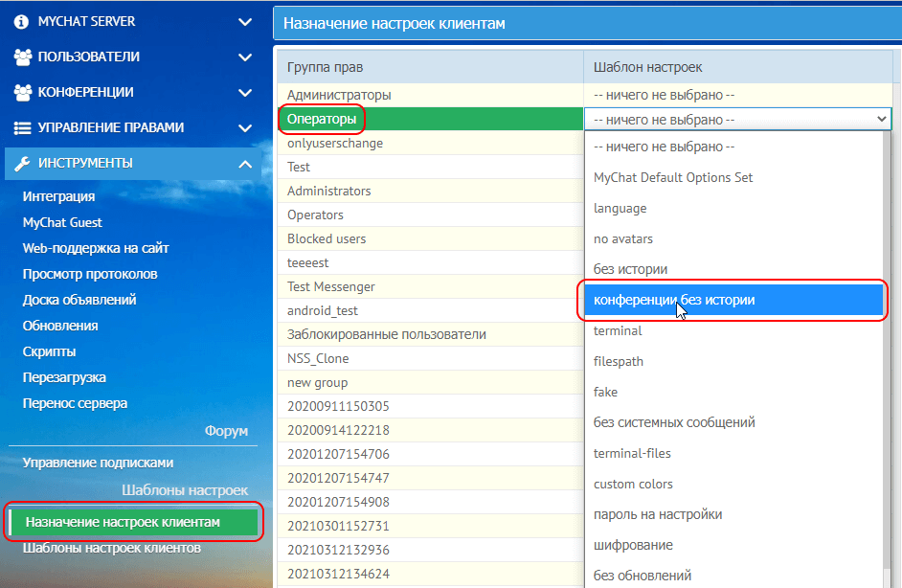902x588 pixels.
Task: Go to Шаблоны настроек клиентов
Action: (112, 549)
